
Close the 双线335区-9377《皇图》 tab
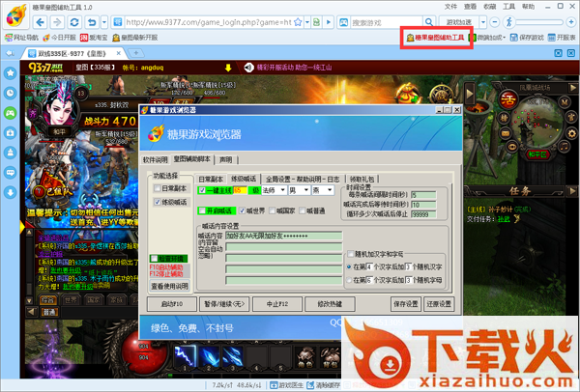click(119, 53)
